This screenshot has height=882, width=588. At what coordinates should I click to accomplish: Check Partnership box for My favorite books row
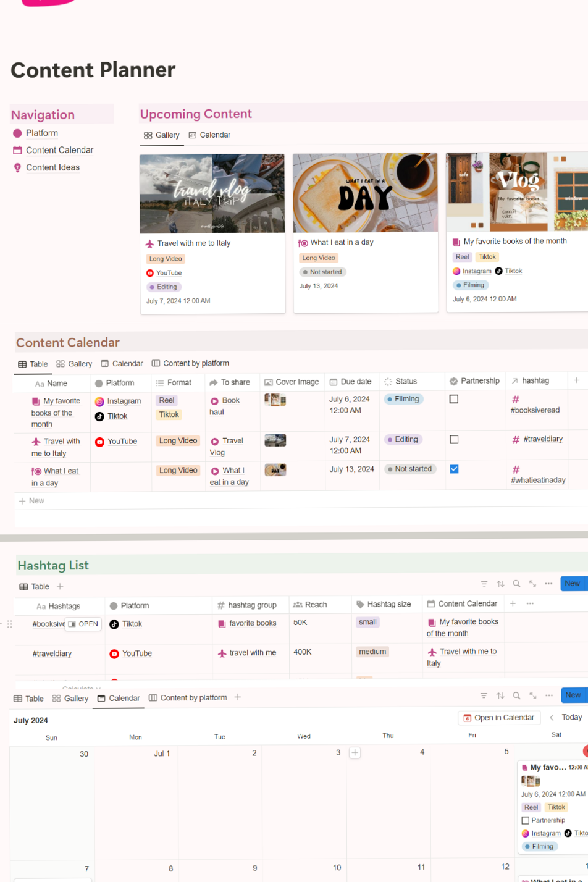click(x=454, y=400)
